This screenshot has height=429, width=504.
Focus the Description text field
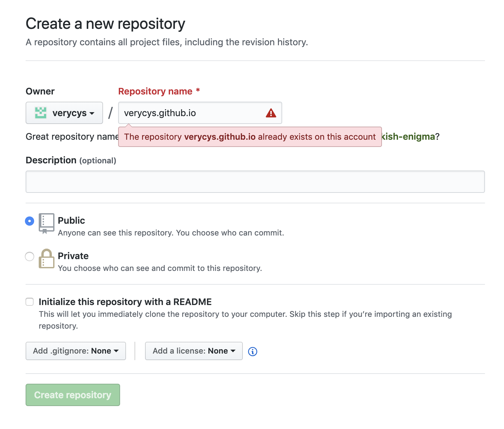255,182
